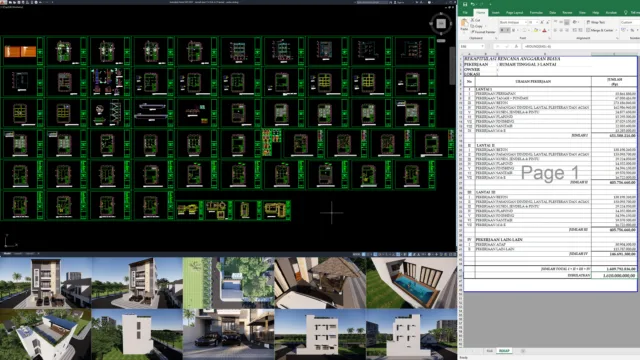Click the AutoCAD vertical scrollbar
Viewport: 640px width, 360px height.
pyautogui.click(x=452, y=65)
